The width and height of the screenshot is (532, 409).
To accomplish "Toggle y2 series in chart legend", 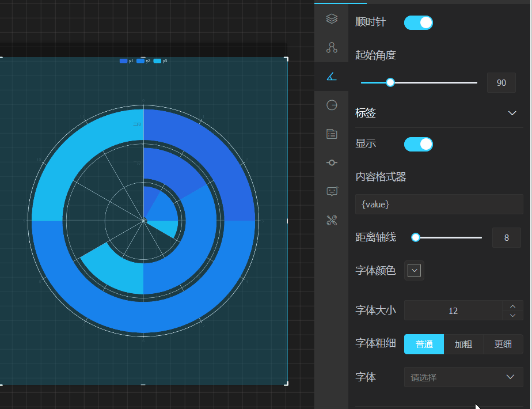I will click(x=143, y=61).
